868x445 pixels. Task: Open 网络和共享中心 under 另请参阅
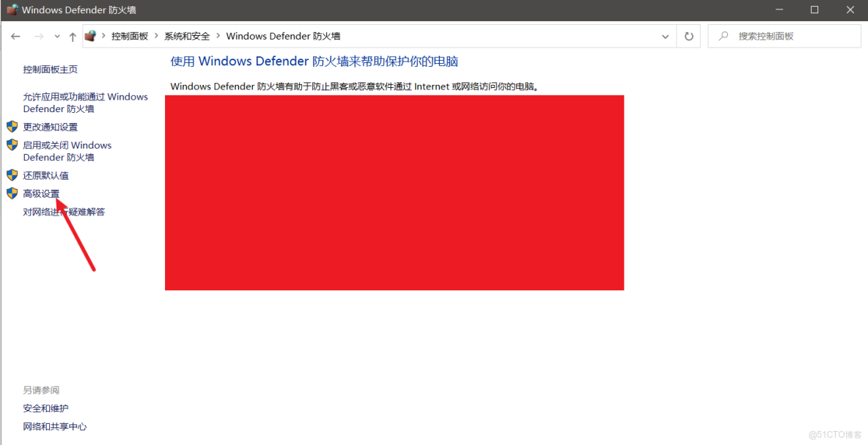click(55, 426)
